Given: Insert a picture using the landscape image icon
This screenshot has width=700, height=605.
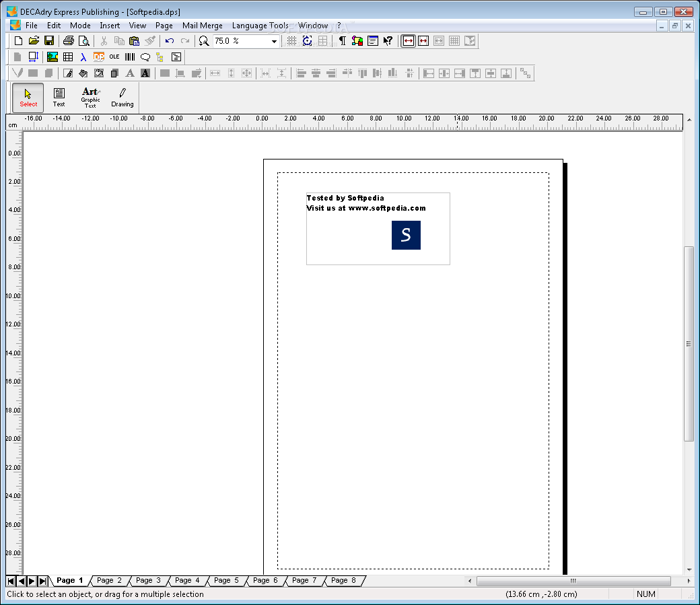Looking at the screenshot, I should point(53,57).
